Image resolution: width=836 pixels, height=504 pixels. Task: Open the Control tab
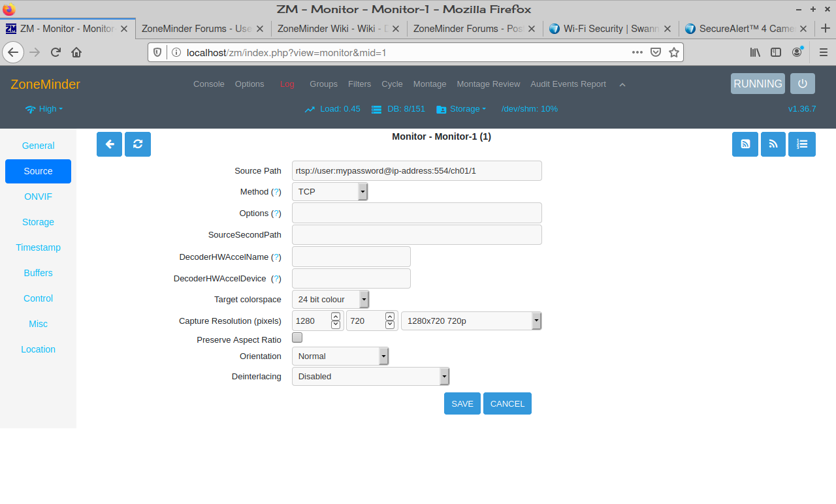pos(38,298)
